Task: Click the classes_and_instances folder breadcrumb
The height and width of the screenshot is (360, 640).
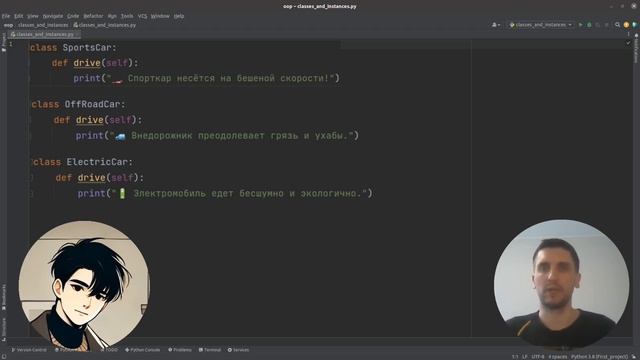Action: point(43,25)
